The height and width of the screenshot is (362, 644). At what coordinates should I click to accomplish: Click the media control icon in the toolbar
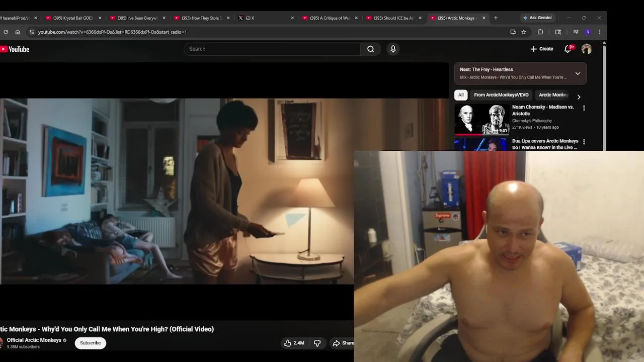click(576, 32)
